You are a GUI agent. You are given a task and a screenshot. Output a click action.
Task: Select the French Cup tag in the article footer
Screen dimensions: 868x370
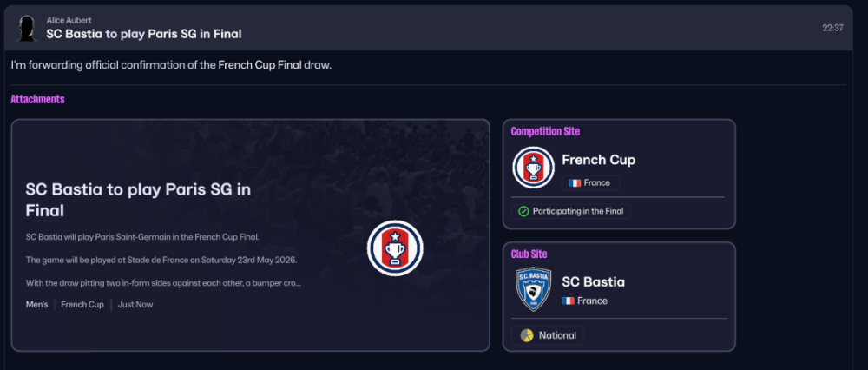coord(82,305)
